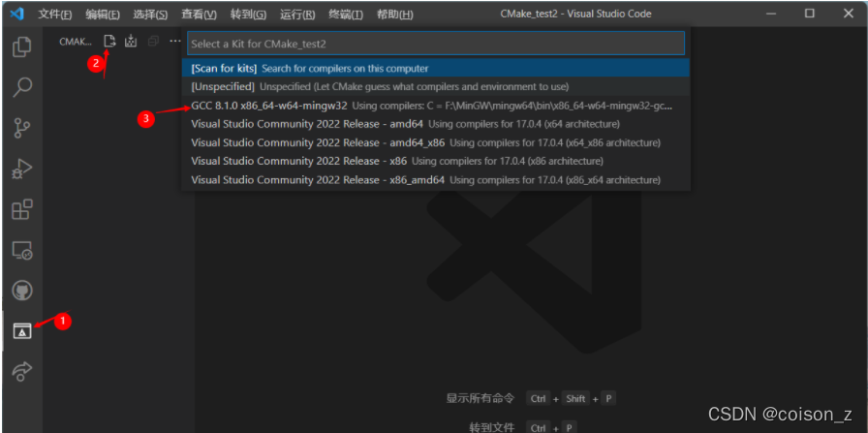Viewport: 868px width, 433px height.
Task: Select Visual Studio Community 2022 Release - amd64_x86
Action: tap(436, 142)
